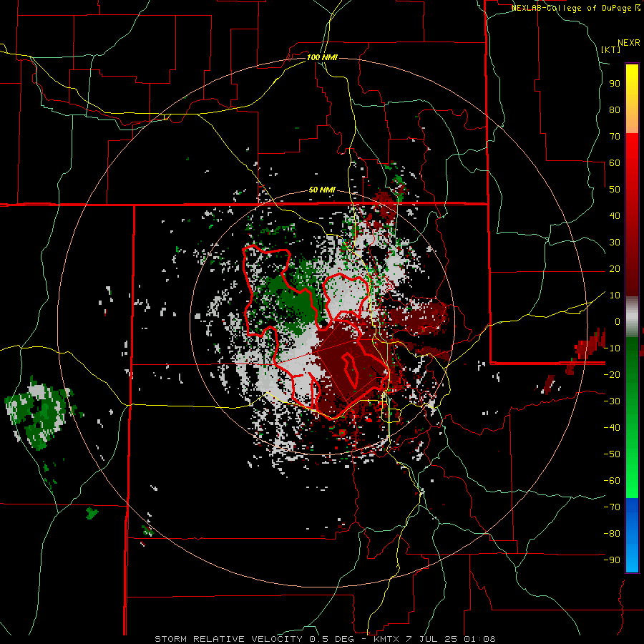Screen dimensions: 644x644
Task: Click the -40 value on the velocity scale
Action: 612,428
